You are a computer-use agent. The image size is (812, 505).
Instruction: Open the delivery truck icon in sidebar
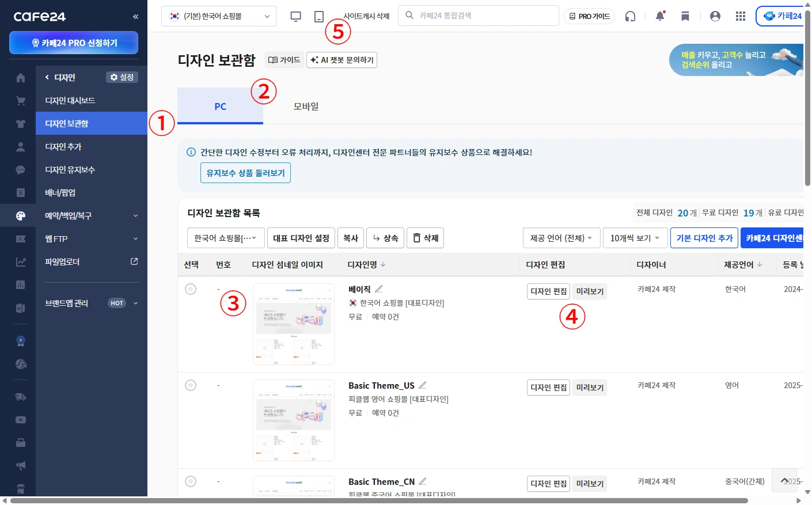pos(21,397)
